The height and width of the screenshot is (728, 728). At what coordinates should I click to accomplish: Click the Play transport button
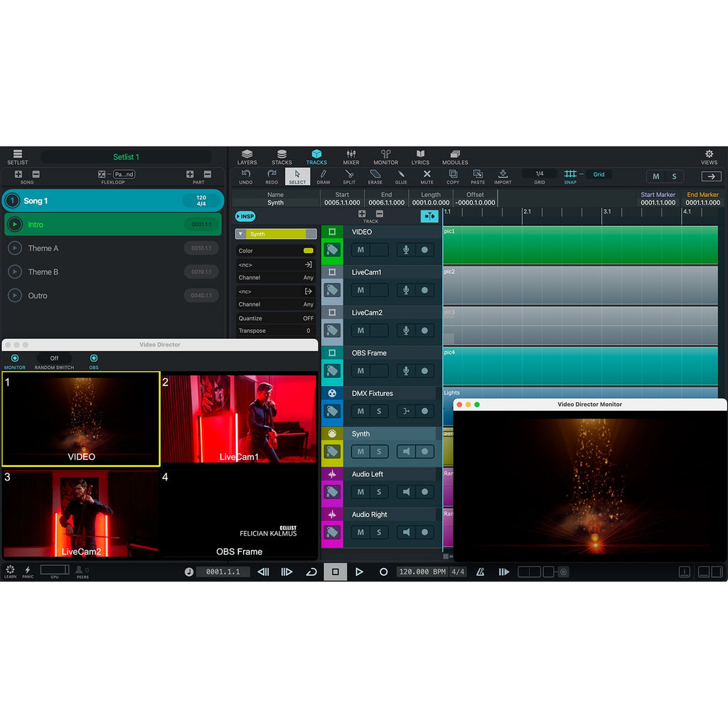tap(359, 572)
